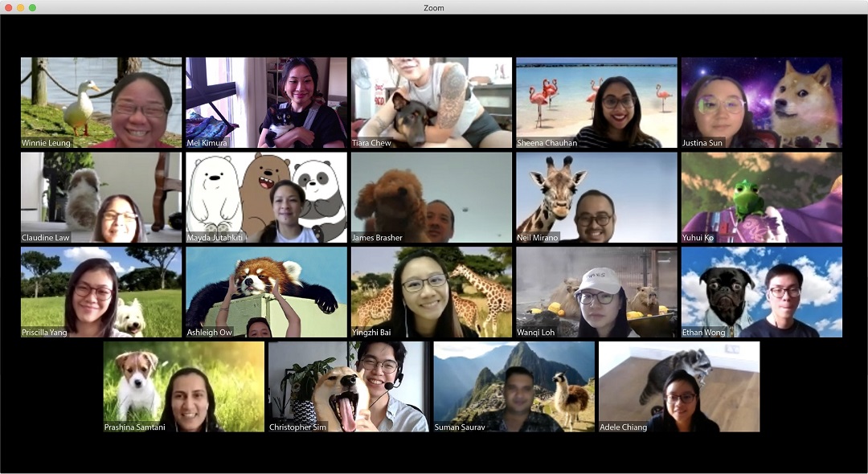The width and height of the screenshot is (868, 474).
Task: Select Ashleigh Ow's red panda tile
Action: coord(266,292)
